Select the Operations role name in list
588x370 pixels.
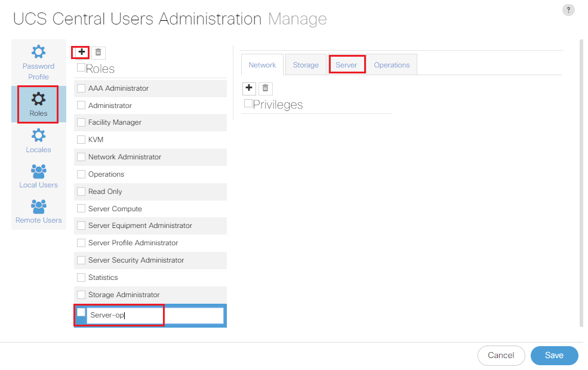point(106,174)
